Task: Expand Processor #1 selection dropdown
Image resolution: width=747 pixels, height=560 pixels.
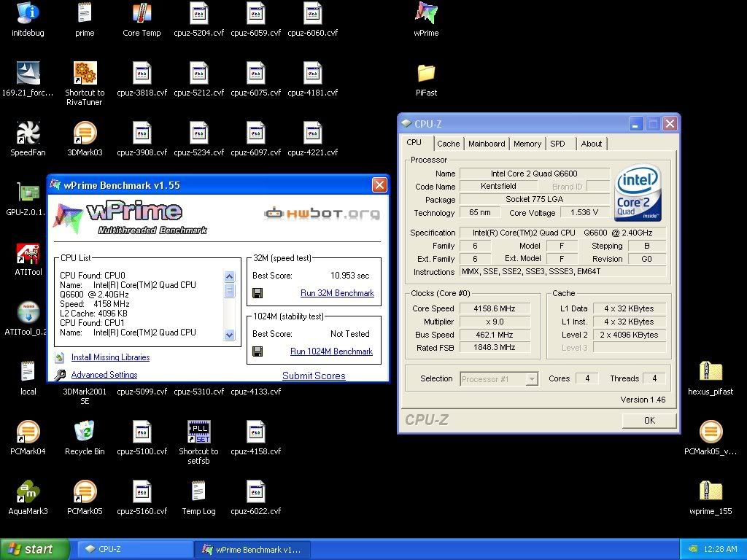Action: [x=533, y=379]
